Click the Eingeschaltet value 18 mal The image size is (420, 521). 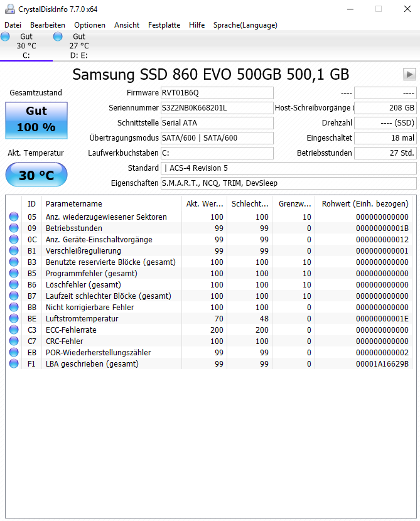coord(385,138)
